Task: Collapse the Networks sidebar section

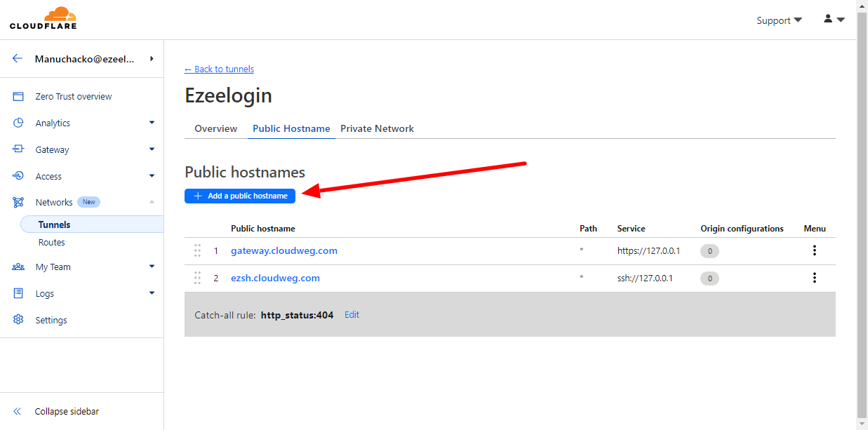Action: click(152, 202)
